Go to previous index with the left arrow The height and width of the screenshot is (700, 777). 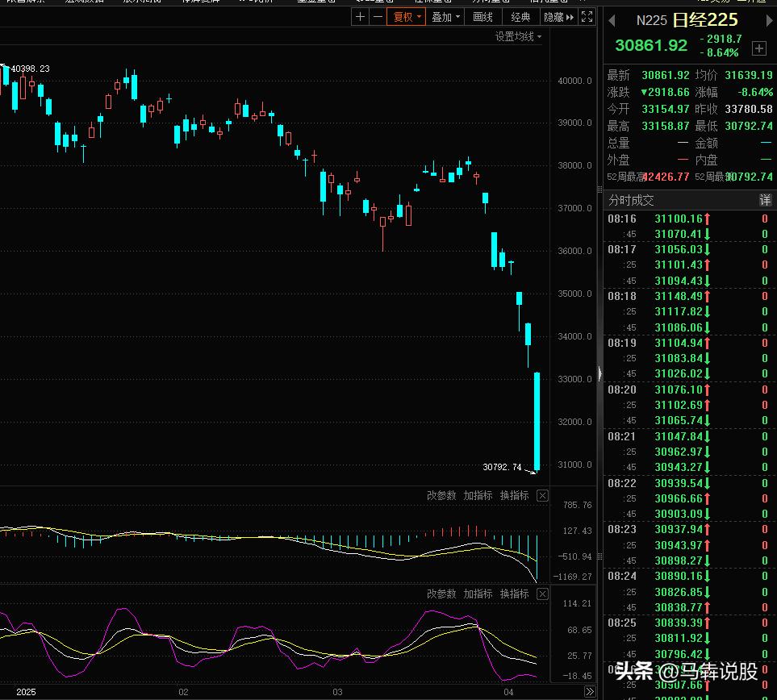(612, 21)
